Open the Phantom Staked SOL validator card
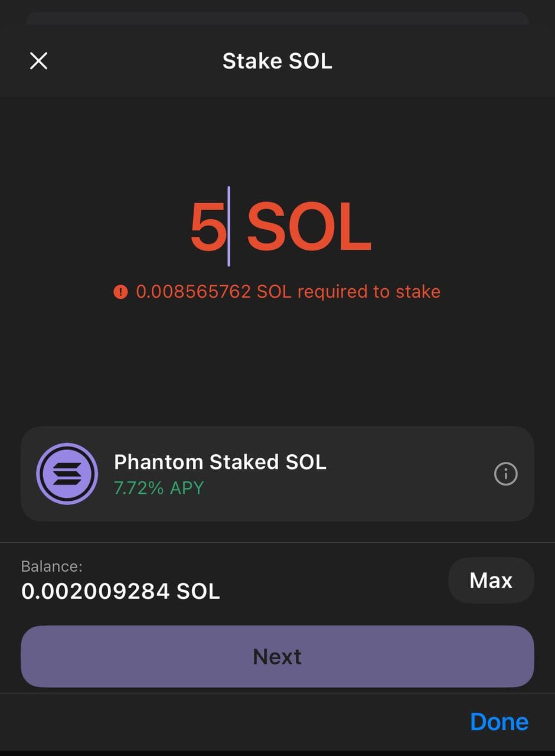555x756 pixels. coord(277,474)
